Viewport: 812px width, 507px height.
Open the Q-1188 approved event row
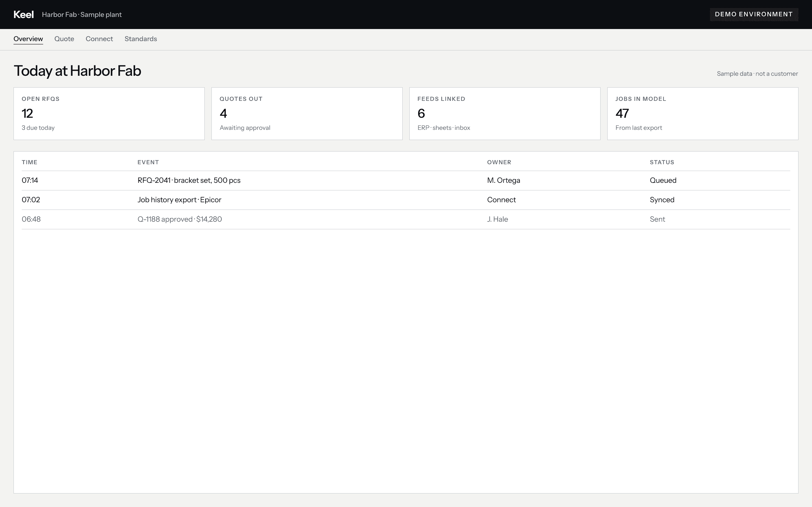click(x=406, y=219)
